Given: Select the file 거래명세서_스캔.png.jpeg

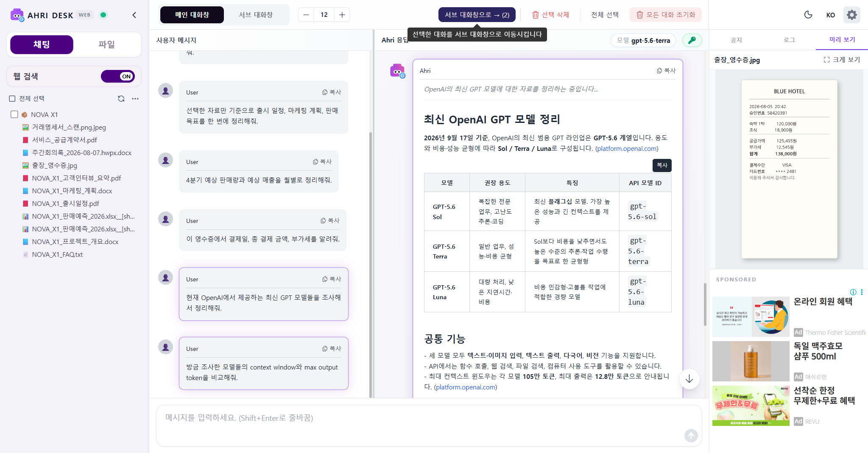Looking at the screenshot, I should (69, 127).
